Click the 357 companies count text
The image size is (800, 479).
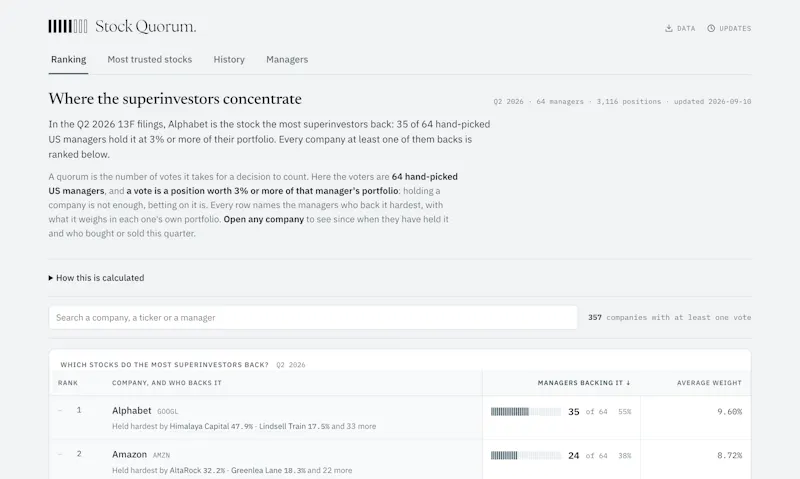coord(669,317)
